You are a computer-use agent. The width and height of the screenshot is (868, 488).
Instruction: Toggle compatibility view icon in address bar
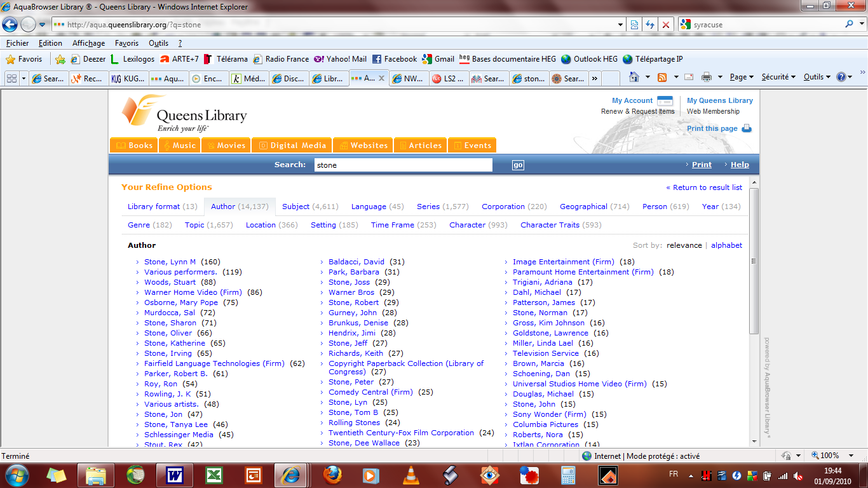[634, 25]
